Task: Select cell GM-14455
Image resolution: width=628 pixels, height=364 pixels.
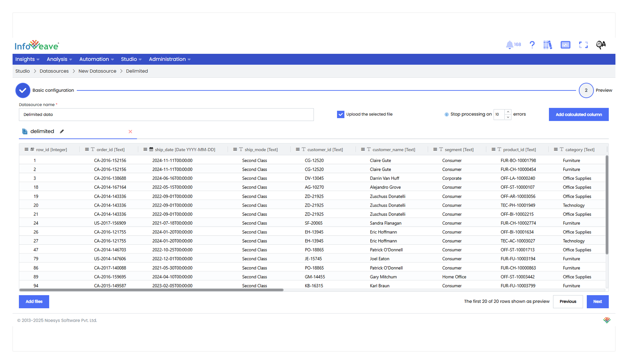Action: (315, 277)
